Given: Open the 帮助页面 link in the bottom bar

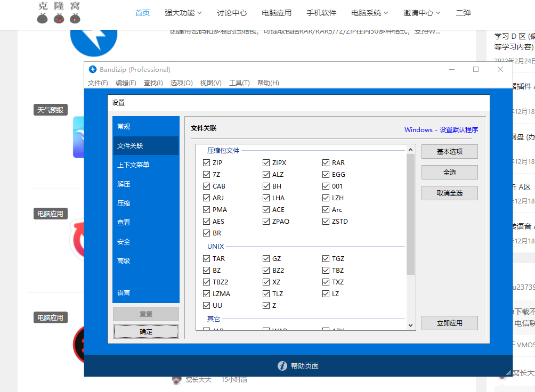Looking at the screenshot, I should click(305, 366).
